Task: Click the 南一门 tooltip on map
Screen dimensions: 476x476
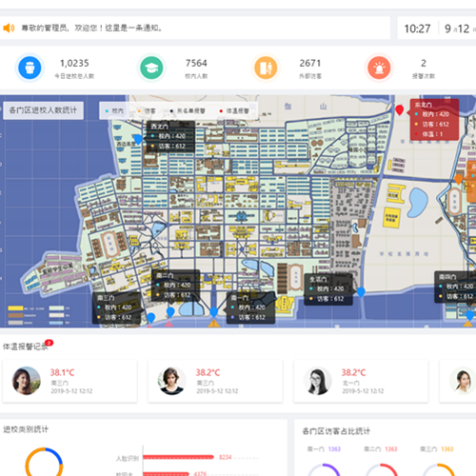Action: click(250, 307)
